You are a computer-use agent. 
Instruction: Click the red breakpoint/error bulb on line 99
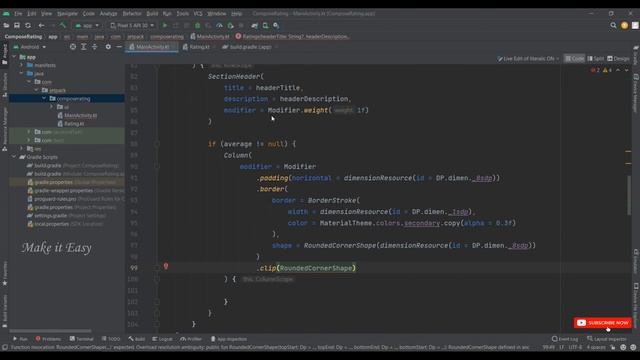pyautogui.click(x=166, y=267)
